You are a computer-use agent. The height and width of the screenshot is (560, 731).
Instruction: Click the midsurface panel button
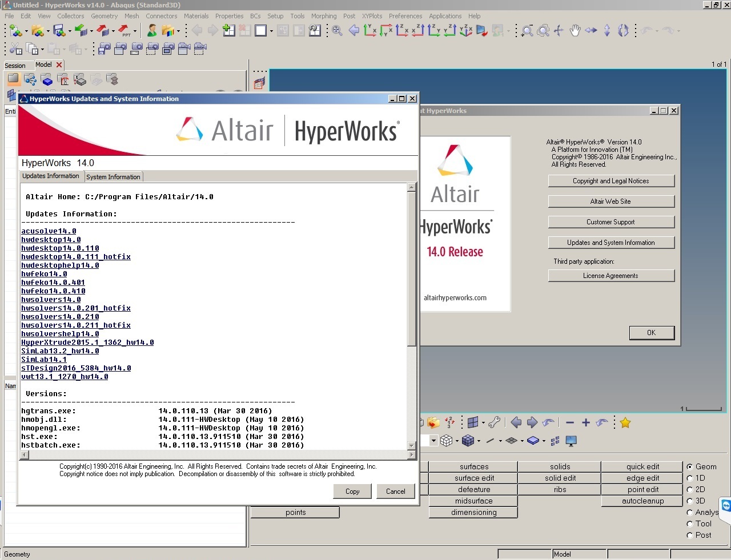point(473,501)
